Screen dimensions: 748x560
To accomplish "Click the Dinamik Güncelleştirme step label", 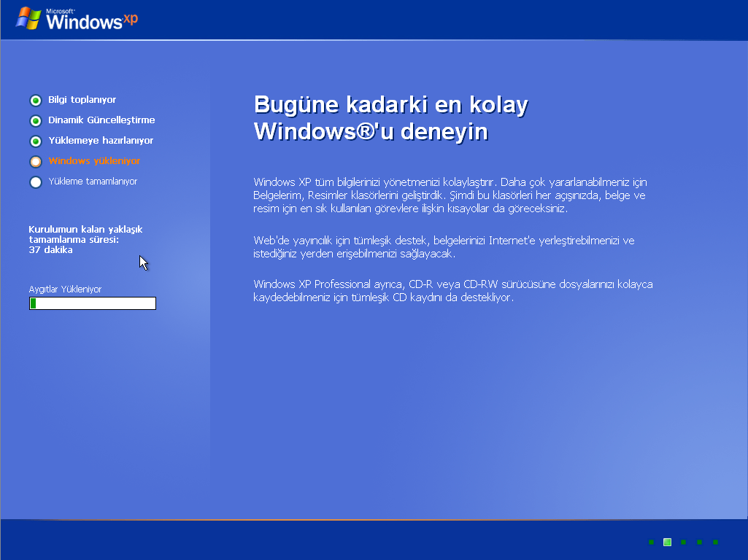I will tap(101, 120).
